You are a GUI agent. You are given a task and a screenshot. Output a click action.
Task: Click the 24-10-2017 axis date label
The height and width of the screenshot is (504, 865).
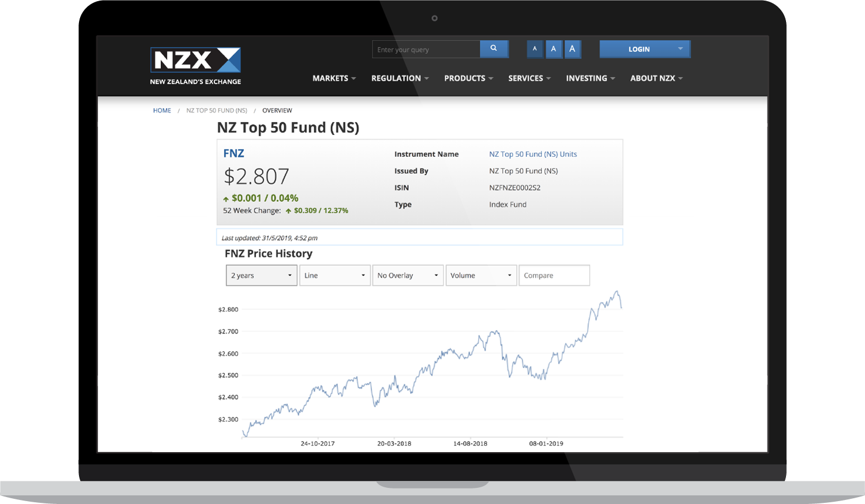[318, 444]
